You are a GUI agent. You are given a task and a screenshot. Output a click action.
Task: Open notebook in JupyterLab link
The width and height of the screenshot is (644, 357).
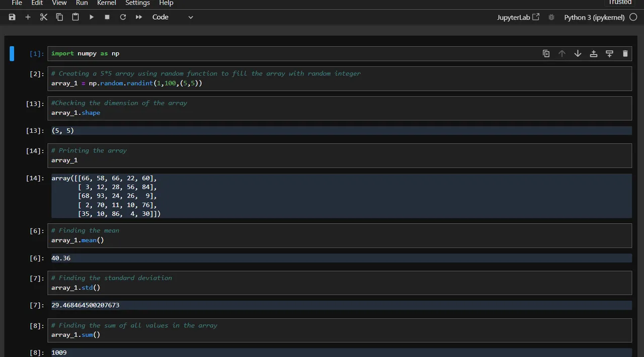(518, 17)
